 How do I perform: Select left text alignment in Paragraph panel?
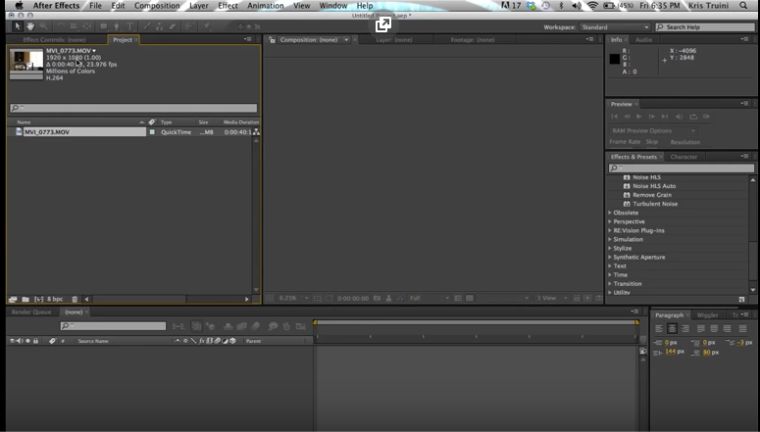(659, 328)
